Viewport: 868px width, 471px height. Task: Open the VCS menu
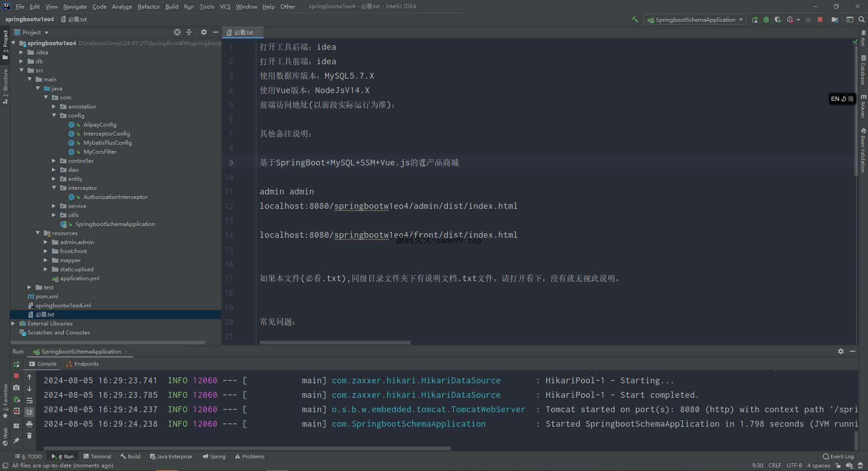(x=225, y=6)
